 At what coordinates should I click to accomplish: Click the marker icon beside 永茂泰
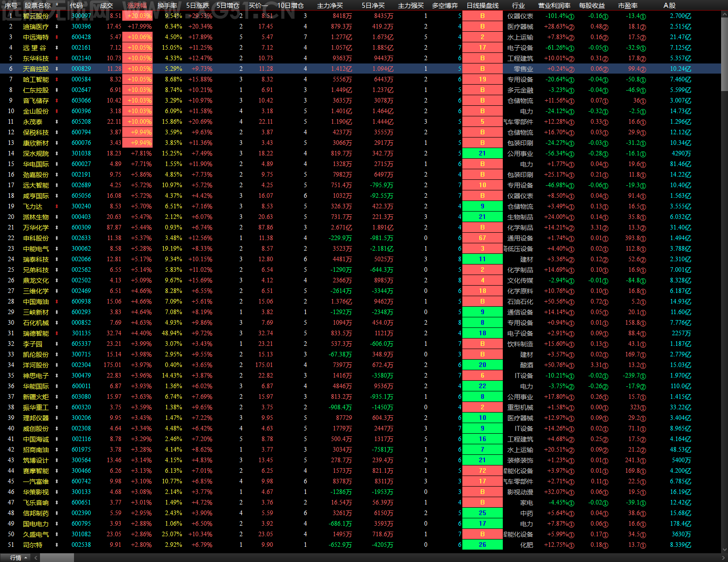tap(57, 122)
